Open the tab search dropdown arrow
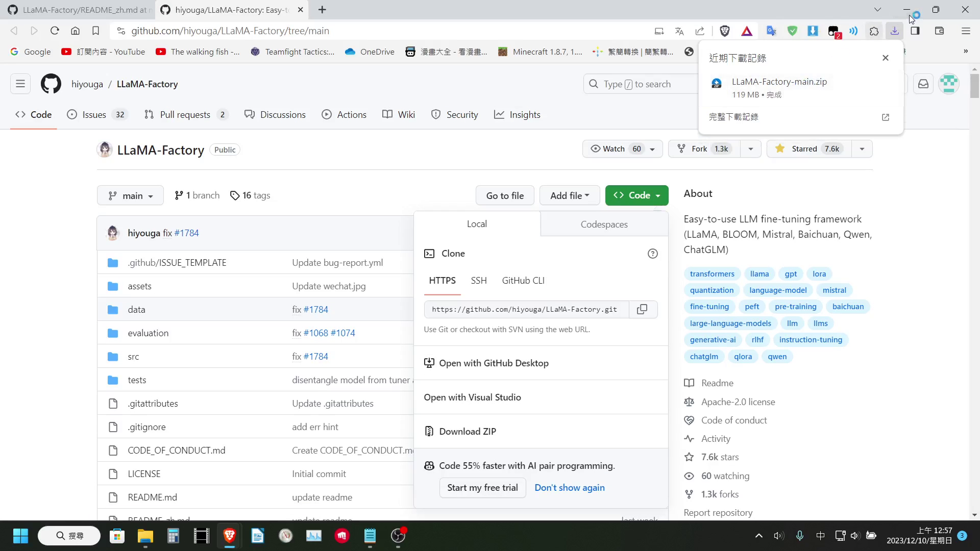 (x=877, y=10)
